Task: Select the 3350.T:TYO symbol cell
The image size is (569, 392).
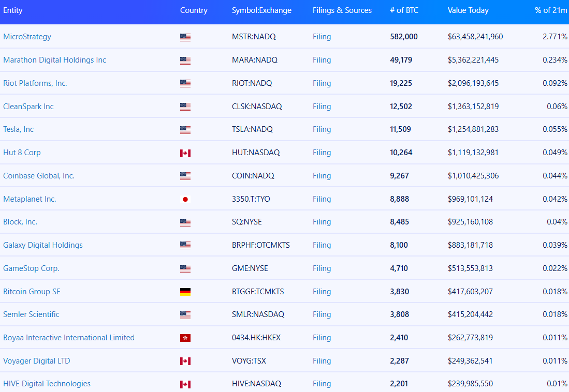Action: tap(251, 199)
